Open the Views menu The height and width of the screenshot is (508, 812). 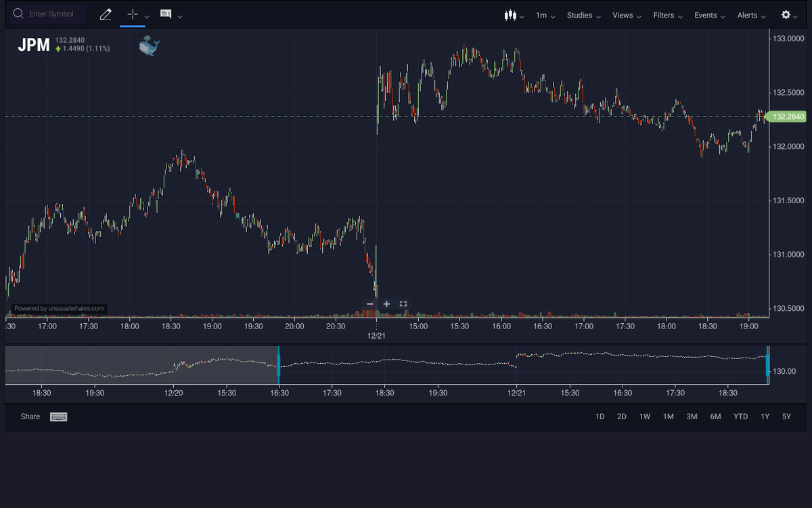click(x=627, y=15)
